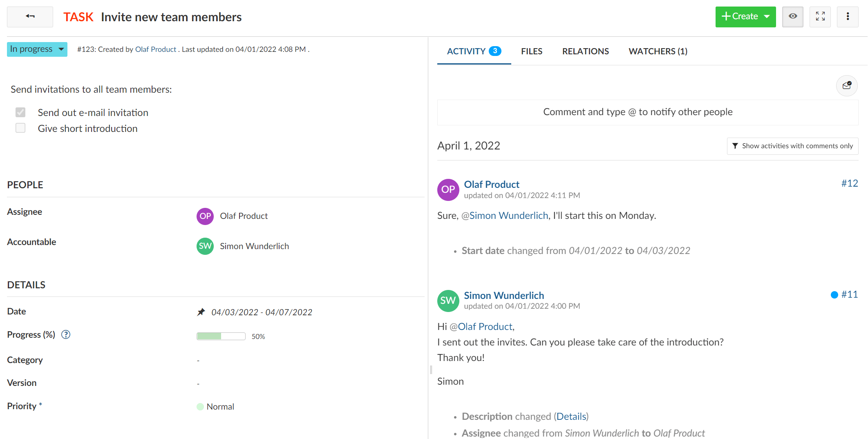This screenshot has height=439, width=868.
Task: Open the more options kebab menu
Action: click(x=847, y=17)
